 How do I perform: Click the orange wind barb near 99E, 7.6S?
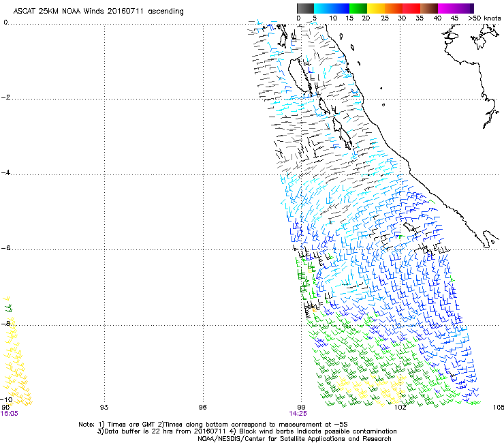click(314, 310)
